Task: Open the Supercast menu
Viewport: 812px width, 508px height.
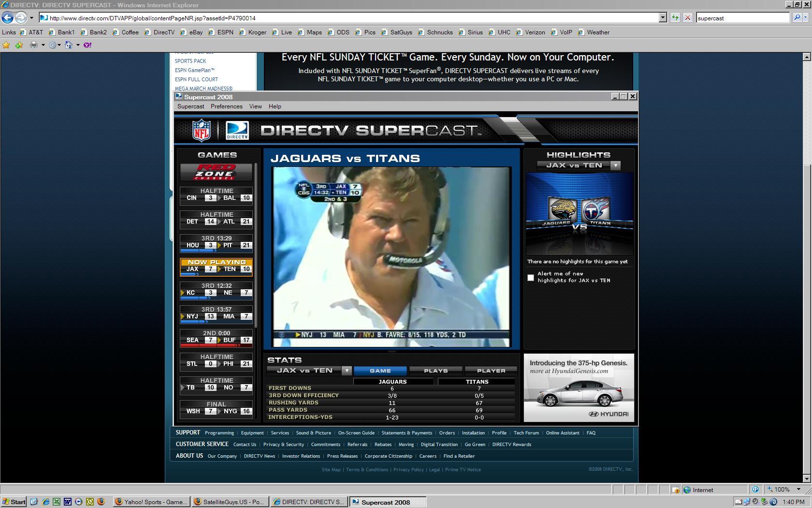Action: pyautogui.click(x=190, y=106)
